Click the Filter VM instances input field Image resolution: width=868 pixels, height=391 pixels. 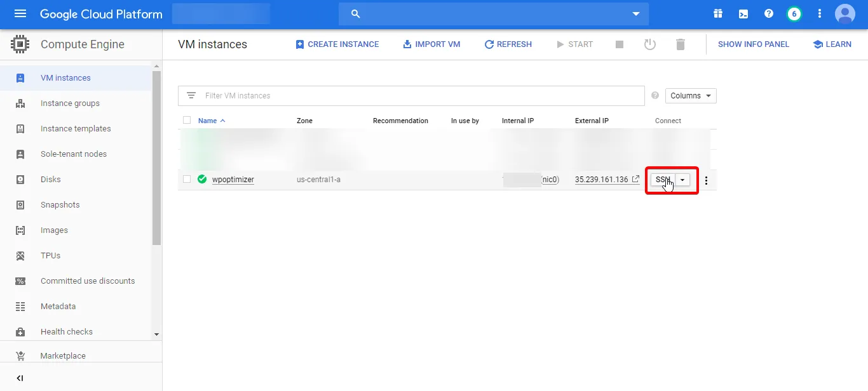[x=318, y=95]
